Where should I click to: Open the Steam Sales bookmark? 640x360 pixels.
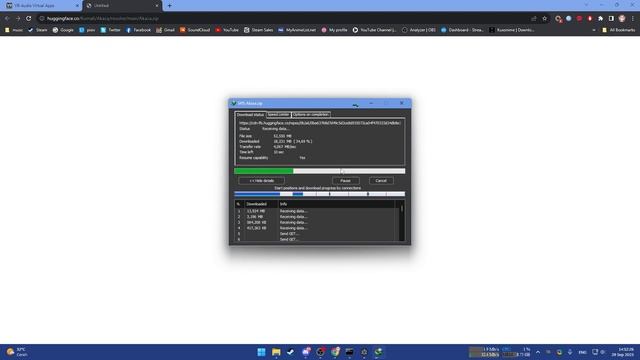click(258, 30)
